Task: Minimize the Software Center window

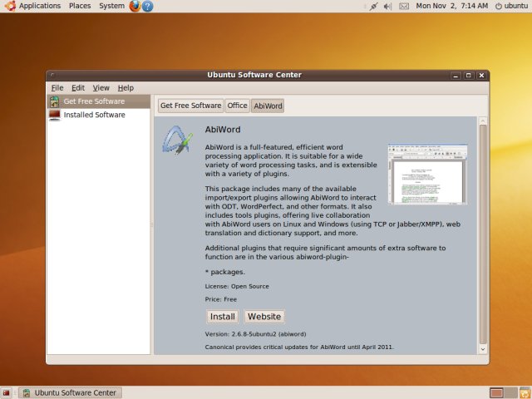Action: (456, 76)
